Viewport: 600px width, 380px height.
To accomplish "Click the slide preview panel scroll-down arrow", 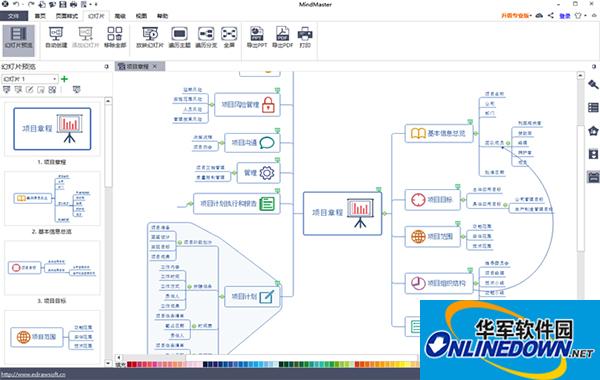I will 108,363.
